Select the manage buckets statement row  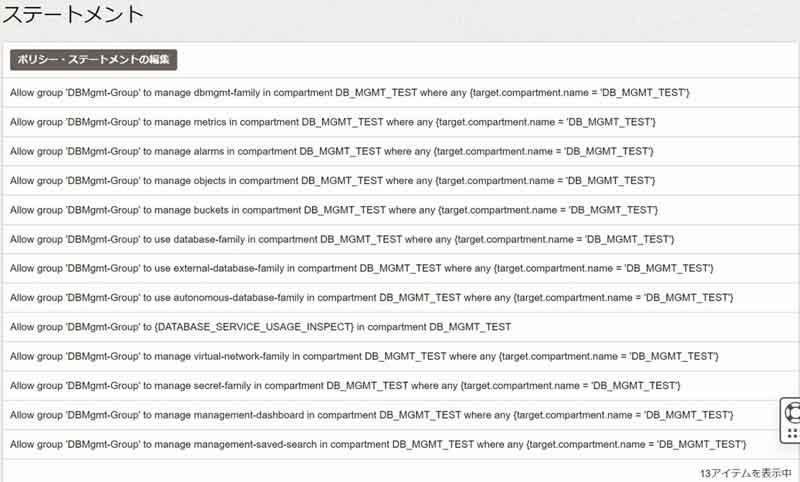click(400, 210)
